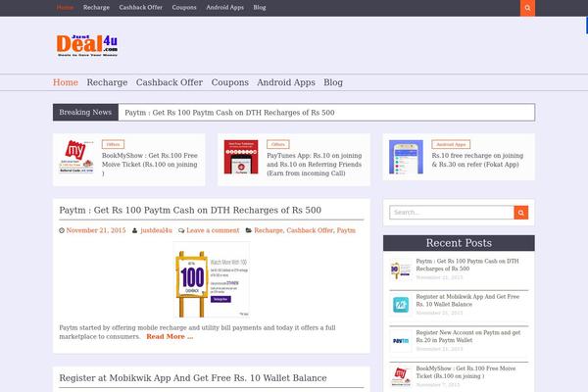Open search from the orange top bar icon

point(527,8)
